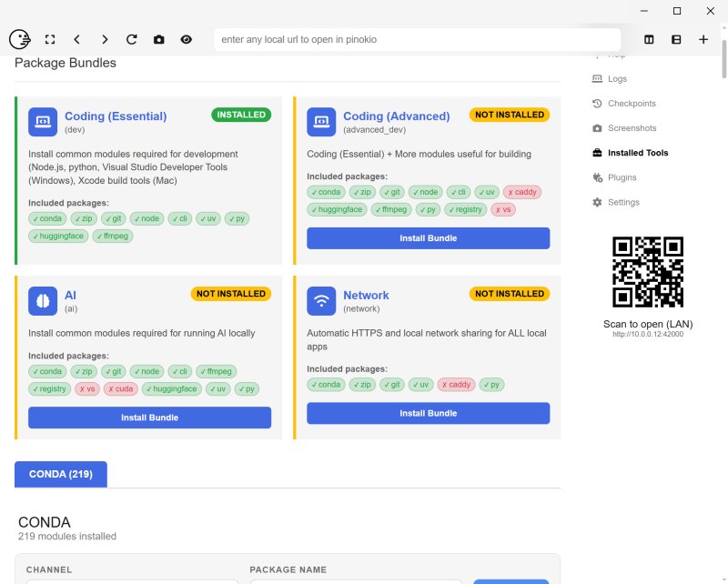The width and height of the screenshot is (728, 584).
Task: Install the Coding (Advanced) bundle
Action: (428, 238)
